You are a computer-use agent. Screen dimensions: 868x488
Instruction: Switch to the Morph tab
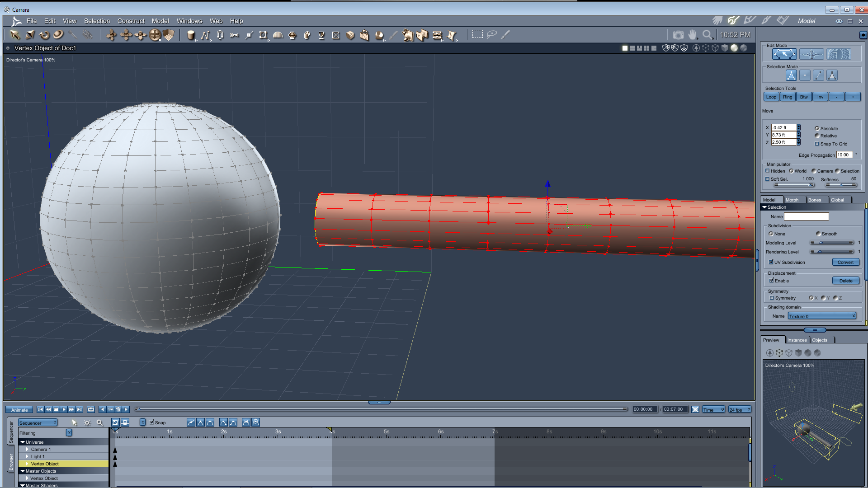click(x=792, y=200)
